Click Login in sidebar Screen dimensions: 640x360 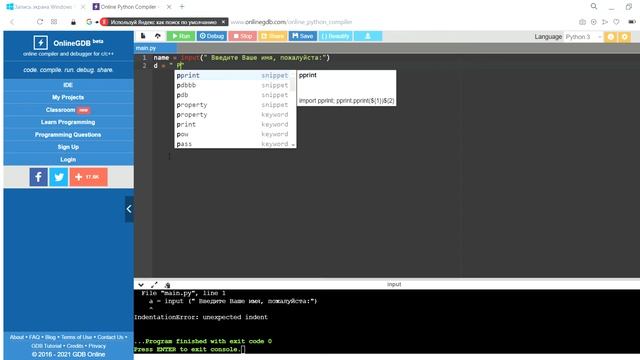coord(68,160)
